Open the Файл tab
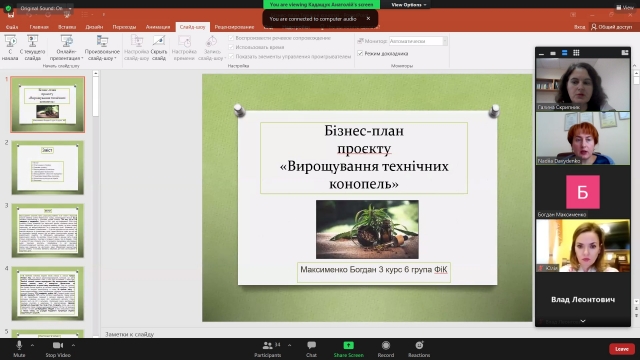 tap(12, 27)
